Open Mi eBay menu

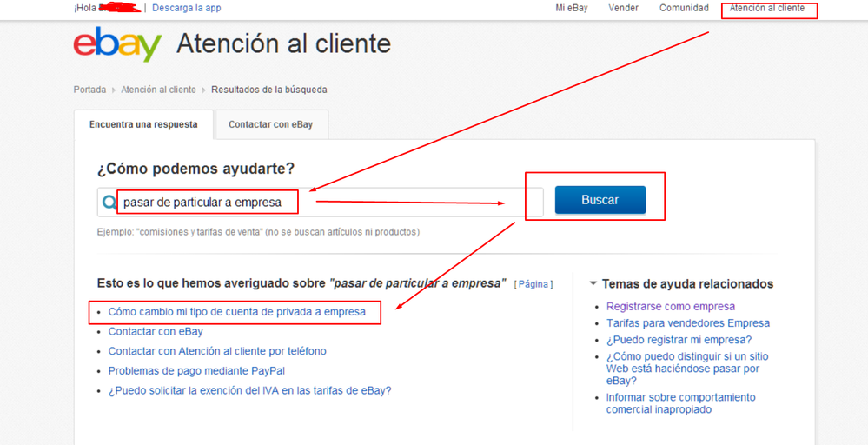[572, 8]
